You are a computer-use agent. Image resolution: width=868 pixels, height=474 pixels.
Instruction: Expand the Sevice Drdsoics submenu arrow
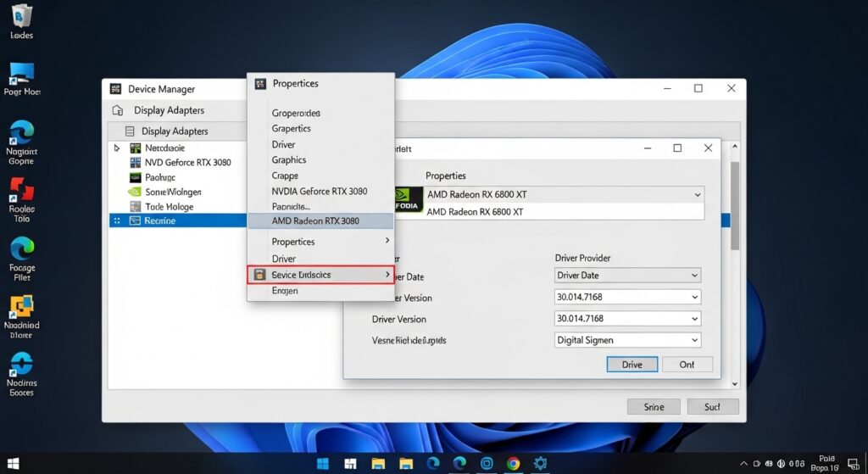[x=387, y=274]
